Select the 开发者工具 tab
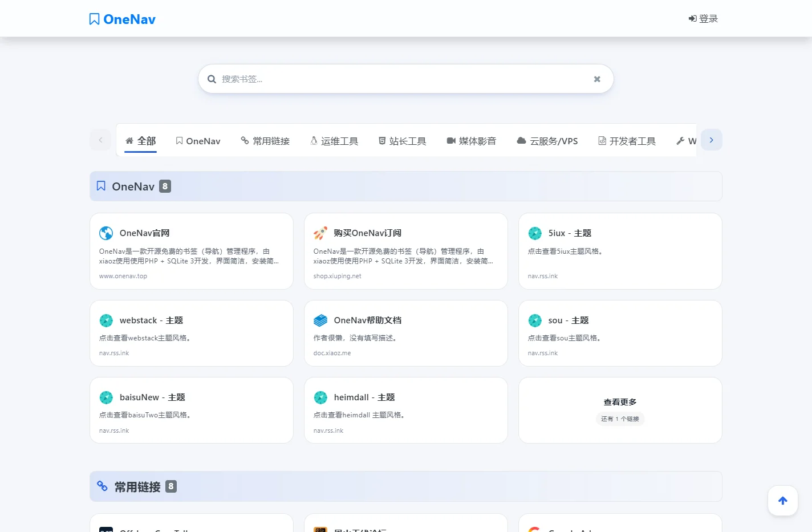812x532 pixels. (x=627, y=141)
